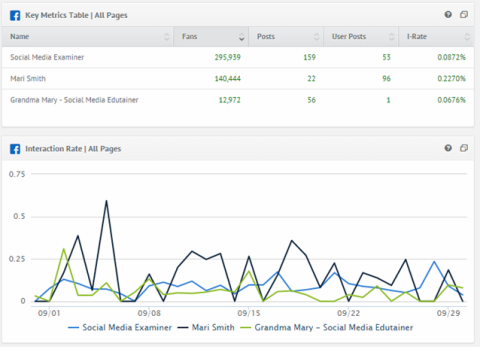Click I-Rate value 0.0676%
This screenshot has height=361, width=480.
click(x=451, y=100)
